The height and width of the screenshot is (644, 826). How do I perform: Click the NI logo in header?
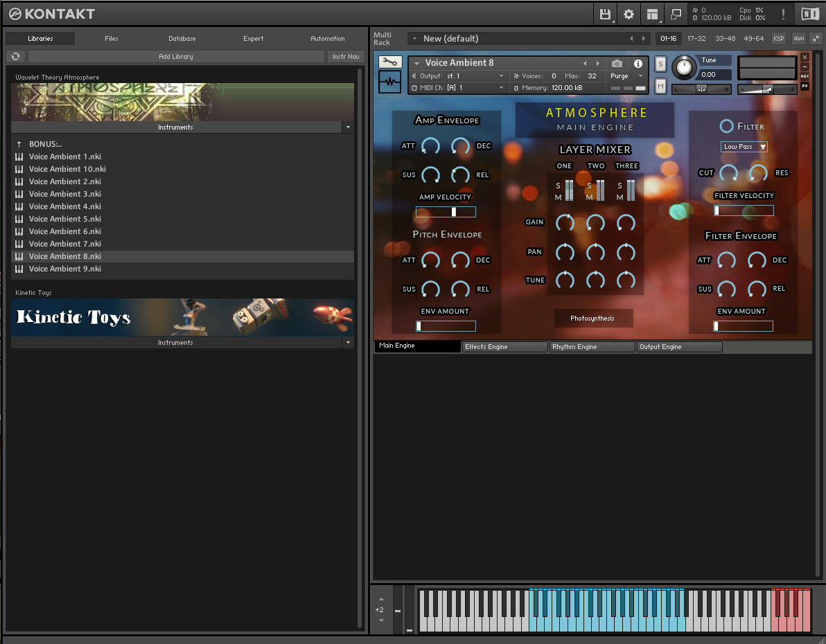pyautogui.click(x=809, y=15)
